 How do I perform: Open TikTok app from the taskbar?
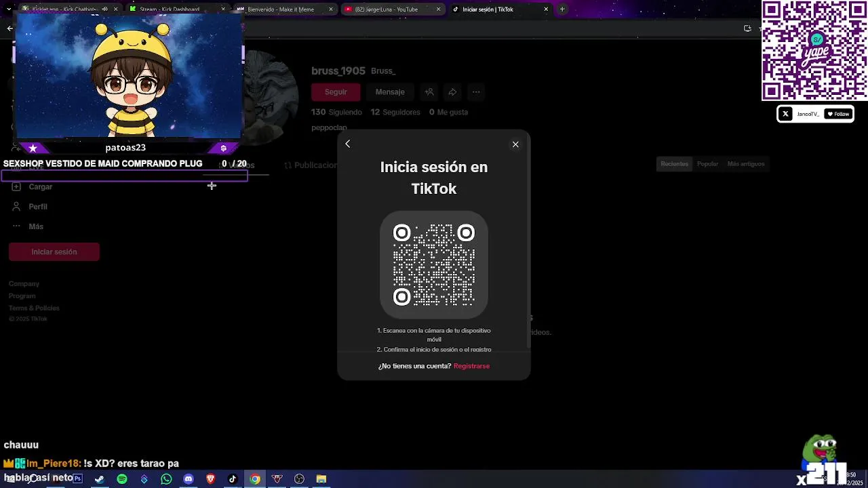pos(233,479)
